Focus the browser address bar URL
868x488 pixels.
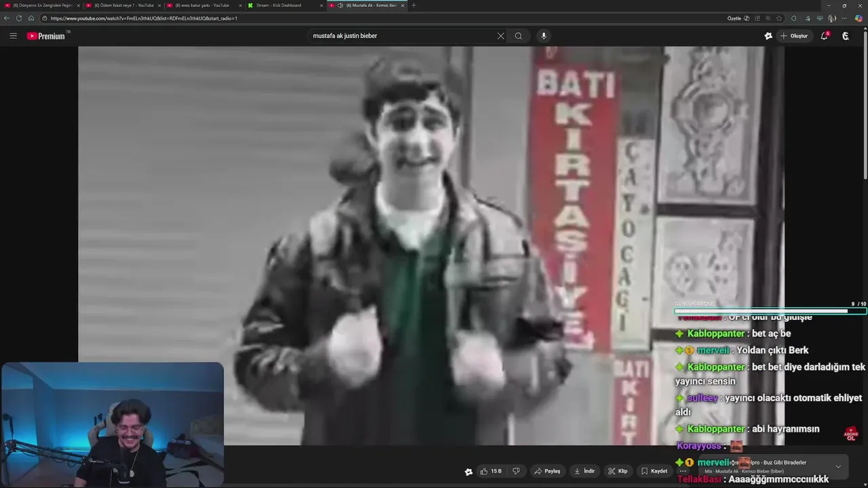144,18
